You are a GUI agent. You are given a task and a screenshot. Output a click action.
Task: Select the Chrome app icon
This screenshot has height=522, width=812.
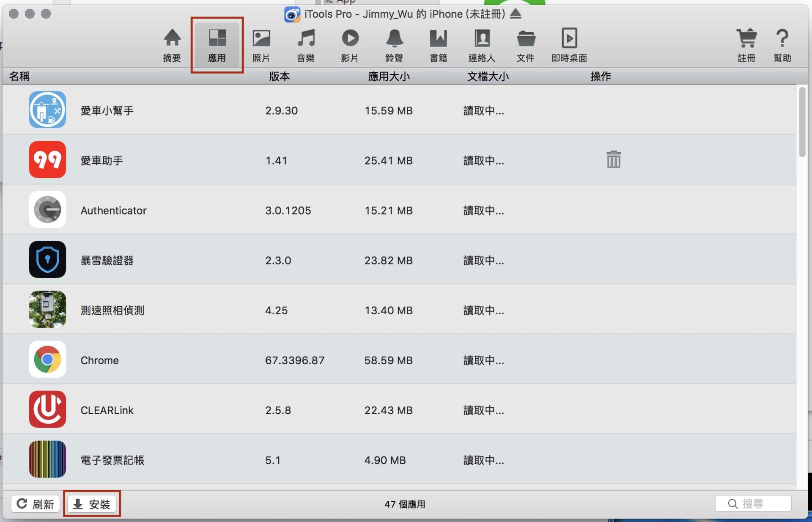(x=47, y=359)
